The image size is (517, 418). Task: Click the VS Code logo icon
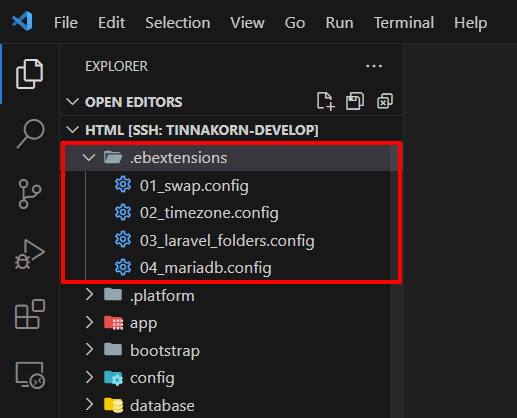pyautogui.click(x=22, y=21)
